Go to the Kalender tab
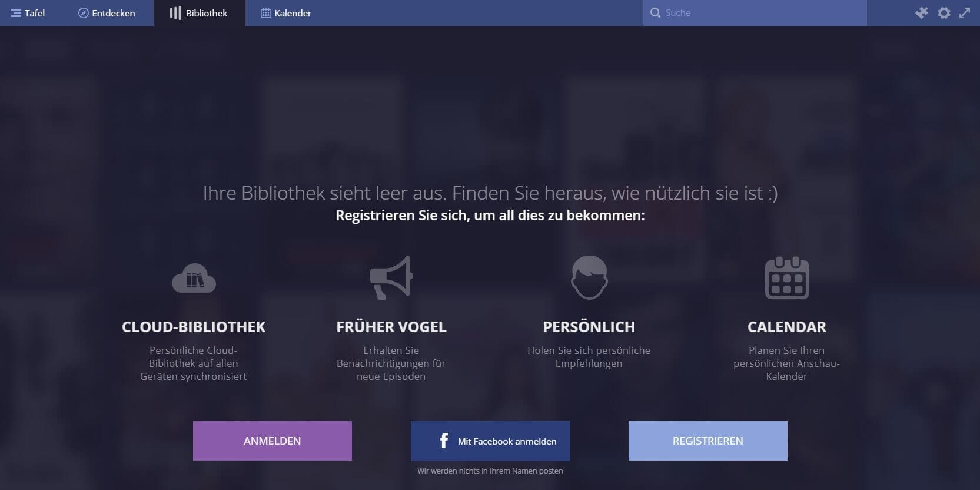This screenshot has height=490, width=980. pos(286,13)
